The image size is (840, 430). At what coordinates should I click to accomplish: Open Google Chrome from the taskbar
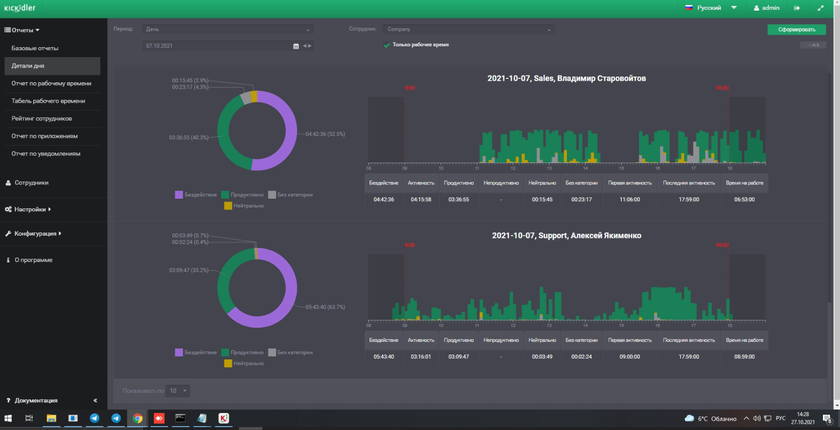click(138, 418)
